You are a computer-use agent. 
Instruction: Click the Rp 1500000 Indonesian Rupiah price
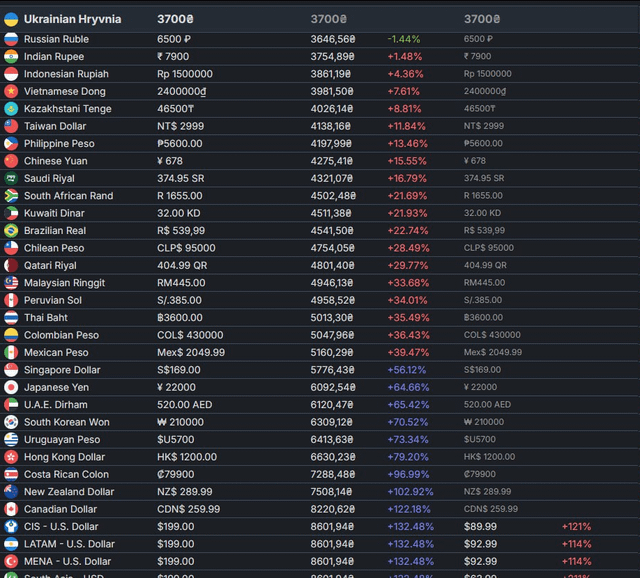(185, 74)
